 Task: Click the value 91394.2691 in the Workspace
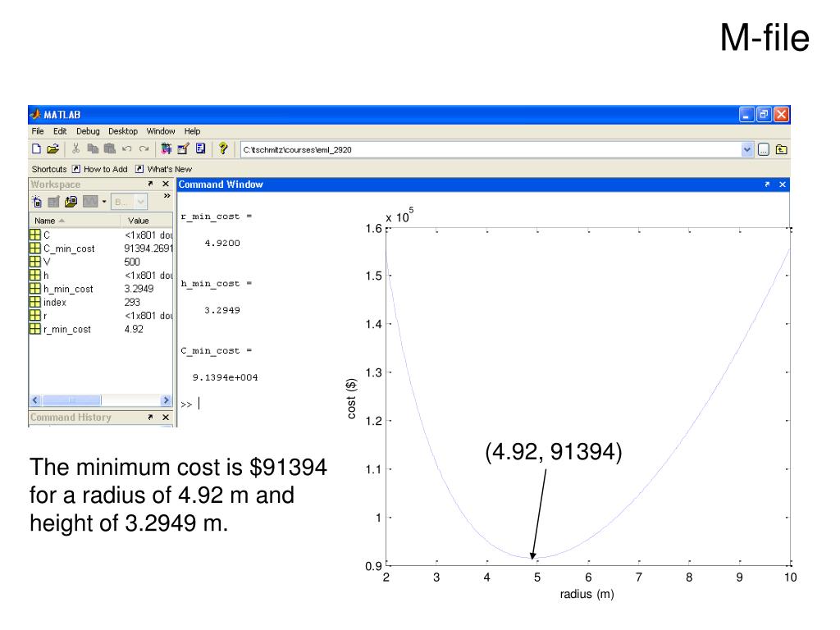point(148,249)
